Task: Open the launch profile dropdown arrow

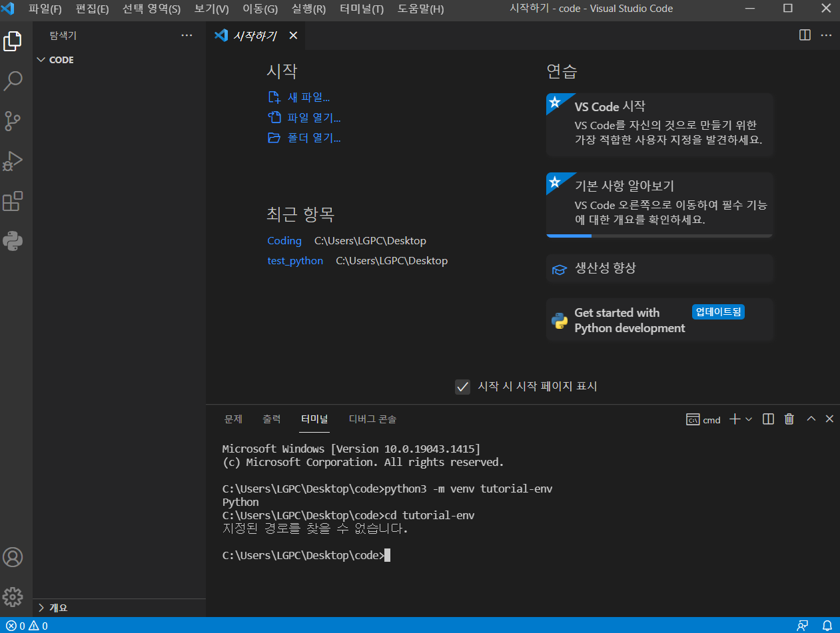Action: click(749, 419)
